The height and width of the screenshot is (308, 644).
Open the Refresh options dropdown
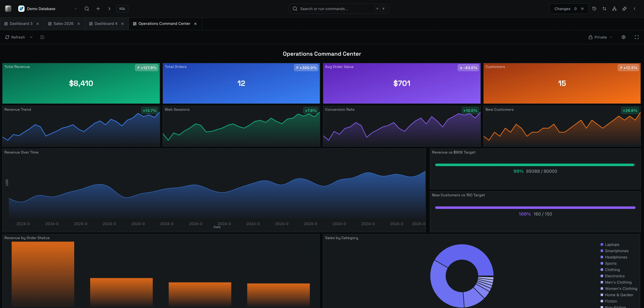[31, 37]
